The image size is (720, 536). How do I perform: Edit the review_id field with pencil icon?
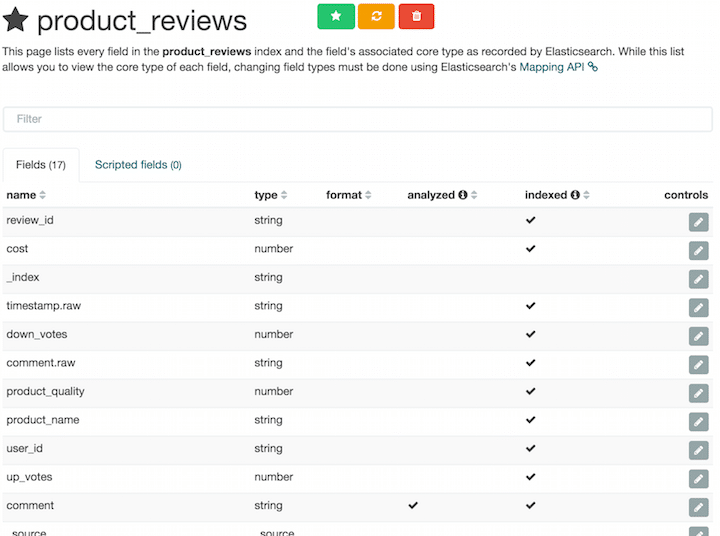pyautogui.click(x=698, y=222)
